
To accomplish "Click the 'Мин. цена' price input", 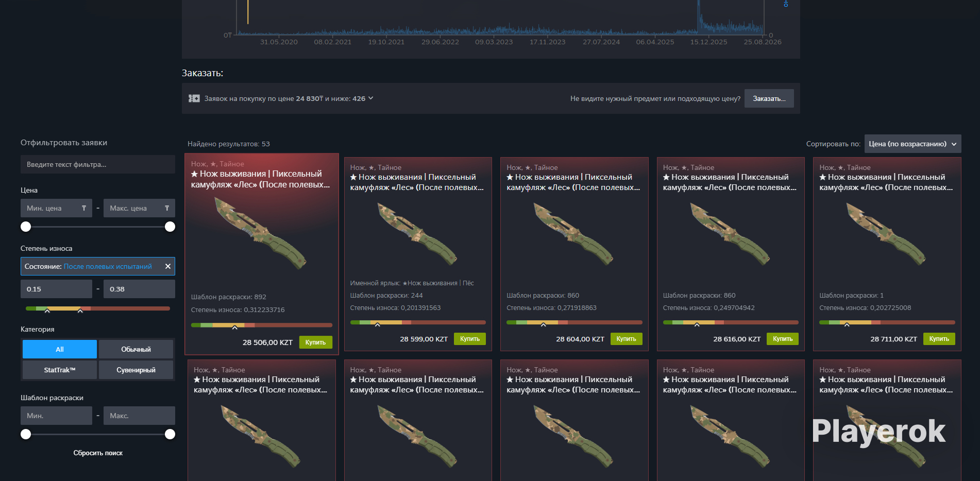I will click(x=56, y=208).
